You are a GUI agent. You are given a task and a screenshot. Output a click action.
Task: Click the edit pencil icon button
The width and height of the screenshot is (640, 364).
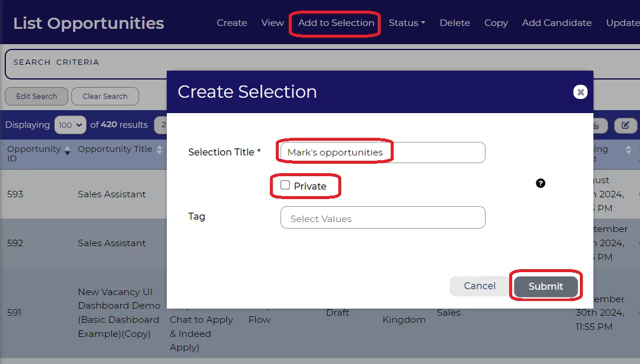(625, 125)
